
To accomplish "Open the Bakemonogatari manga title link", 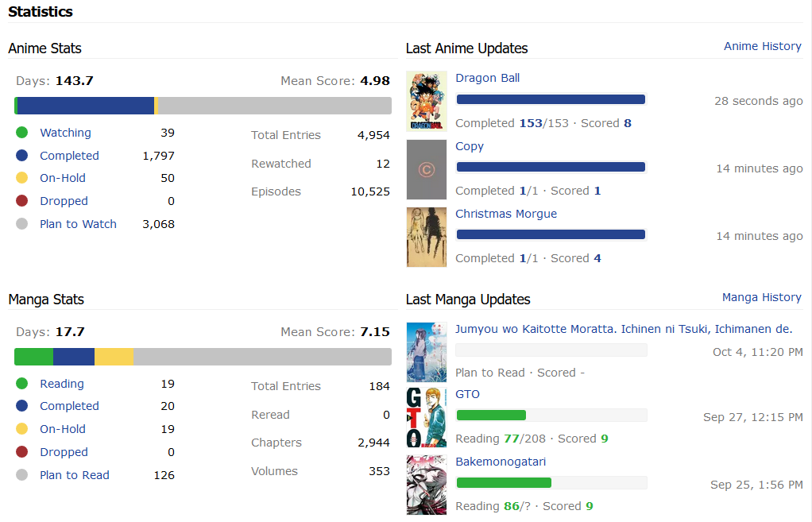I will click(x=501, y=462).
